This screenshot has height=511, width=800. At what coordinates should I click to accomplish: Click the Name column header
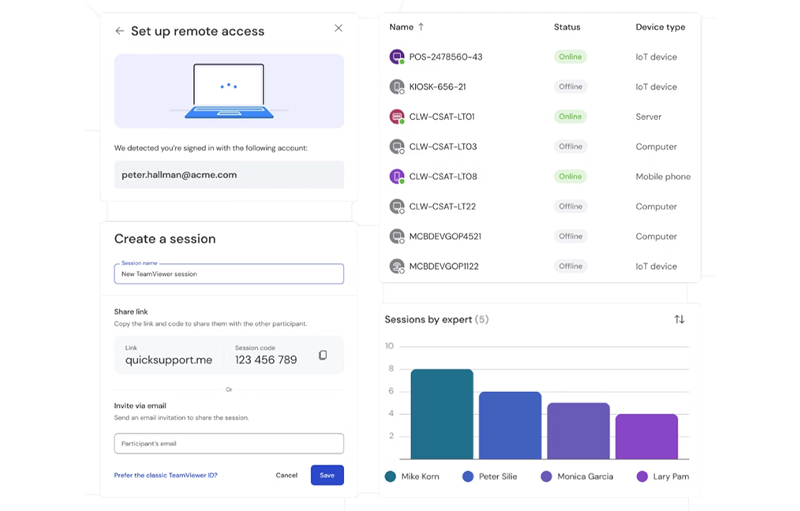[x=402, y=27]
